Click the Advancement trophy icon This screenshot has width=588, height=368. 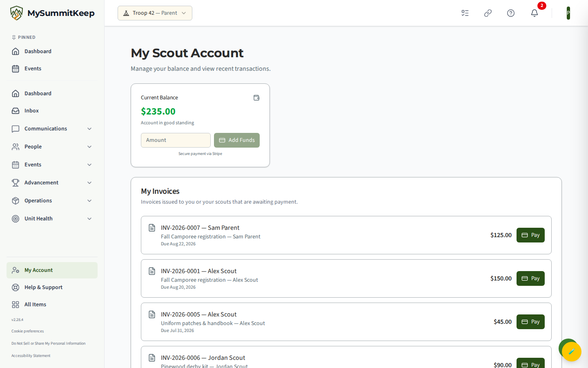(16, 183)
